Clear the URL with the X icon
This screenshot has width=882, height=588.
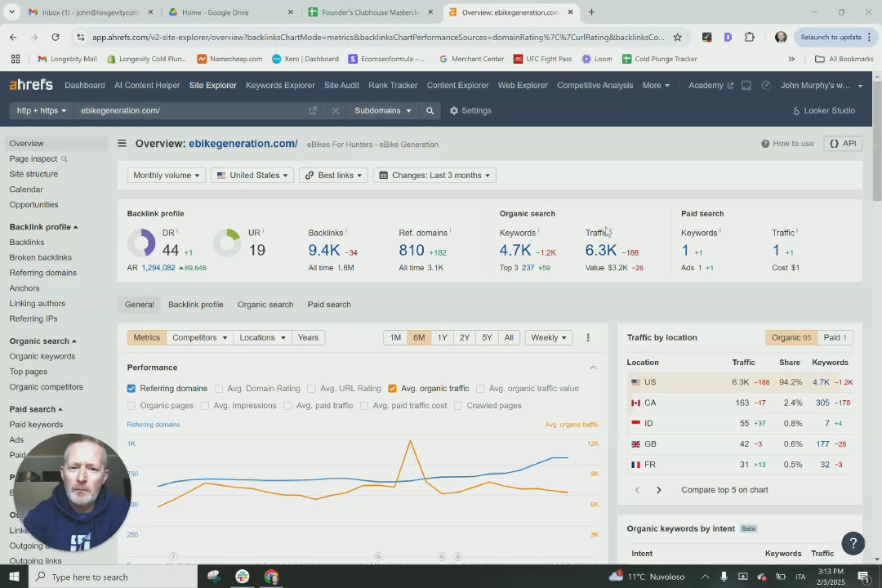(x=336, y=110)
